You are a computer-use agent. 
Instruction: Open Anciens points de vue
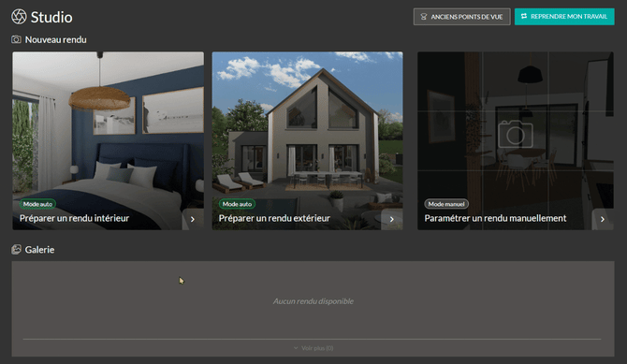(x=462, y=17)
